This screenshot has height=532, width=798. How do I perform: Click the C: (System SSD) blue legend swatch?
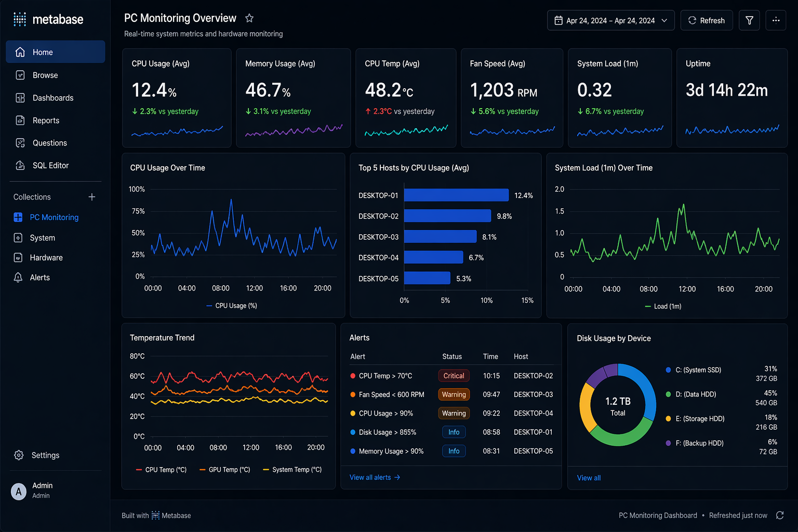point(668,370)
